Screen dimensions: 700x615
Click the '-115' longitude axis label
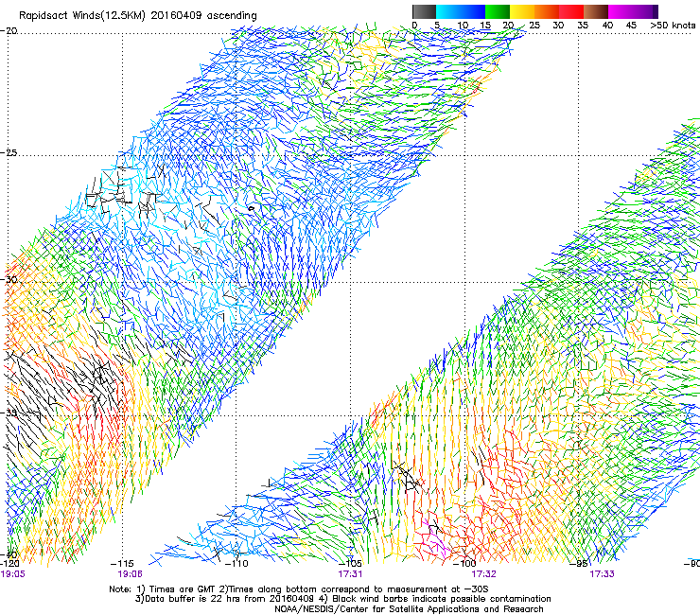(122, 564)
